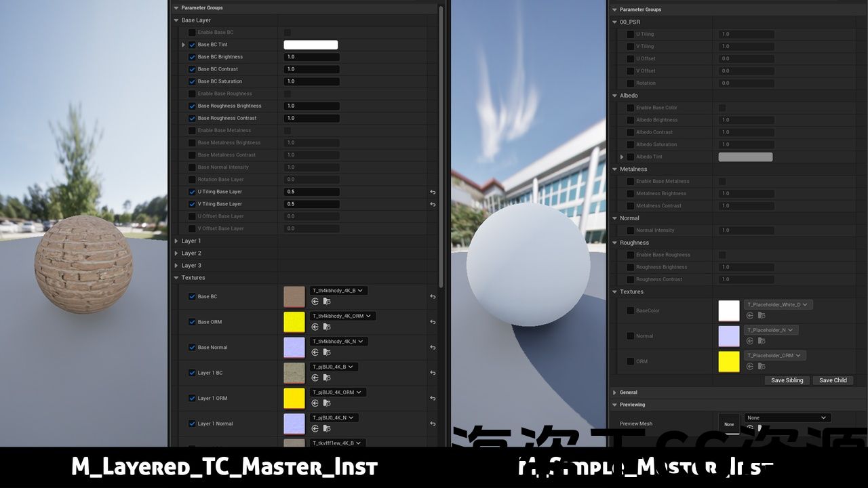
Task: Expand the Layer 1 parameter group
Action: (x=176, y=241)
